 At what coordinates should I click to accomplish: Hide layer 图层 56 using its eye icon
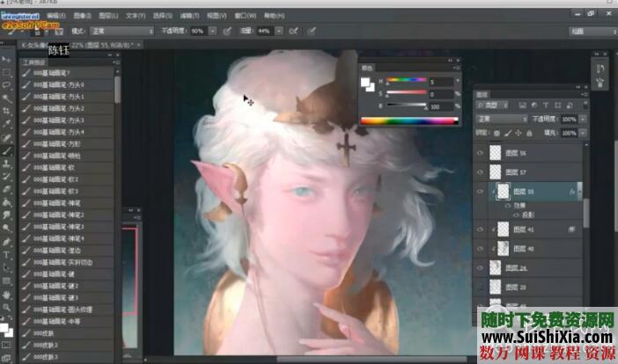(x=480, y=152)
